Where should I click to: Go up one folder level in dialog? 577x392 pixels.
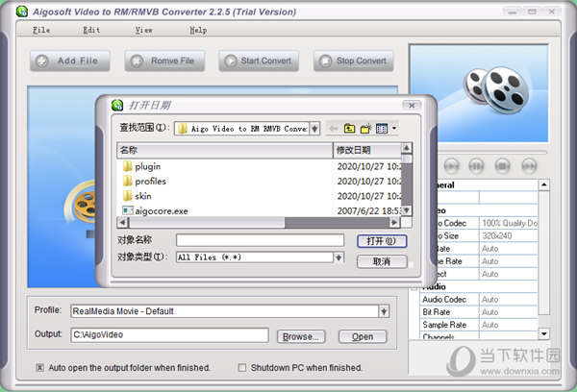coord(350,129)
